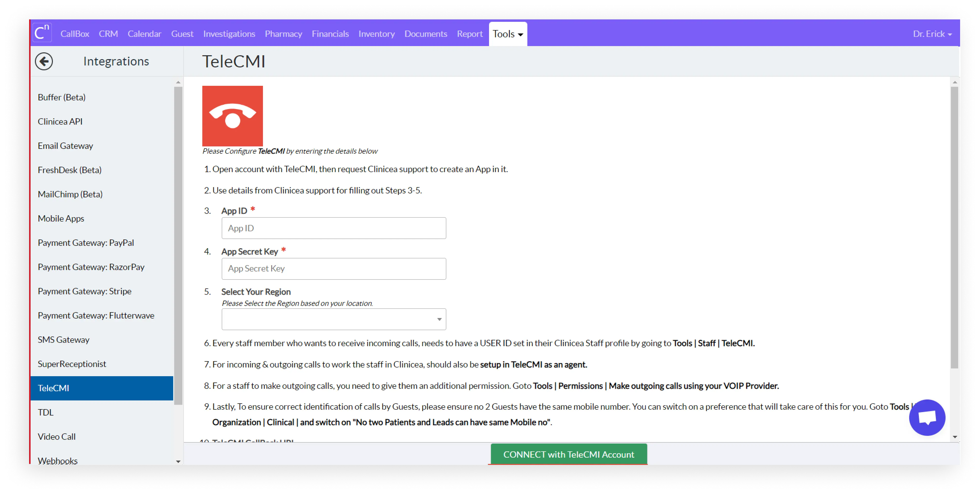Select Payment Gateway: Flutterwave
The image size is (980, 494).
[102, 316]
